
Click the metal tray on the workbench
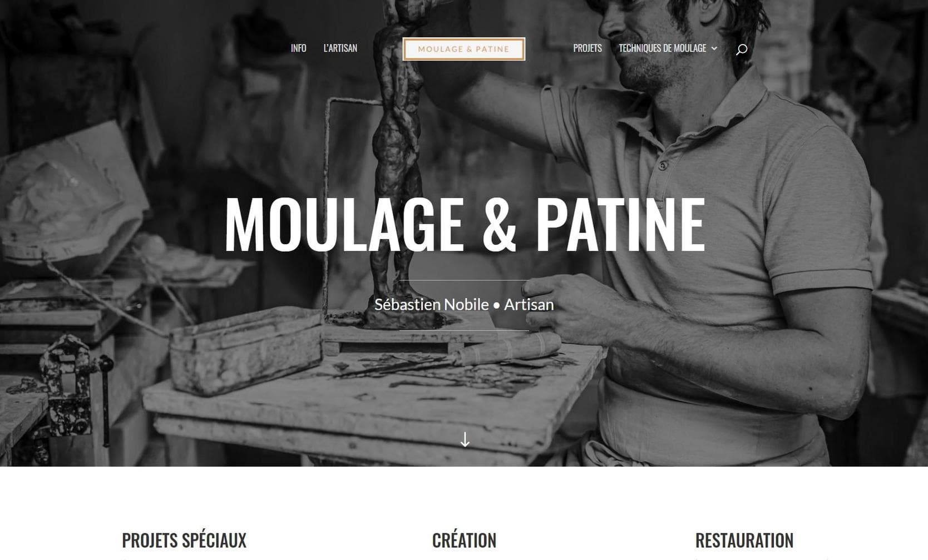pyautogui.click(x=246, y=350)
